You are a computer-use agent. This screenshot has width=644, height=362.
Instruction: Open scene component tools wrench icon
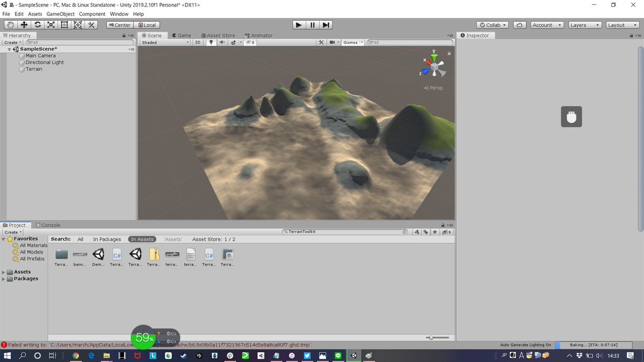(x=321, y=42)
